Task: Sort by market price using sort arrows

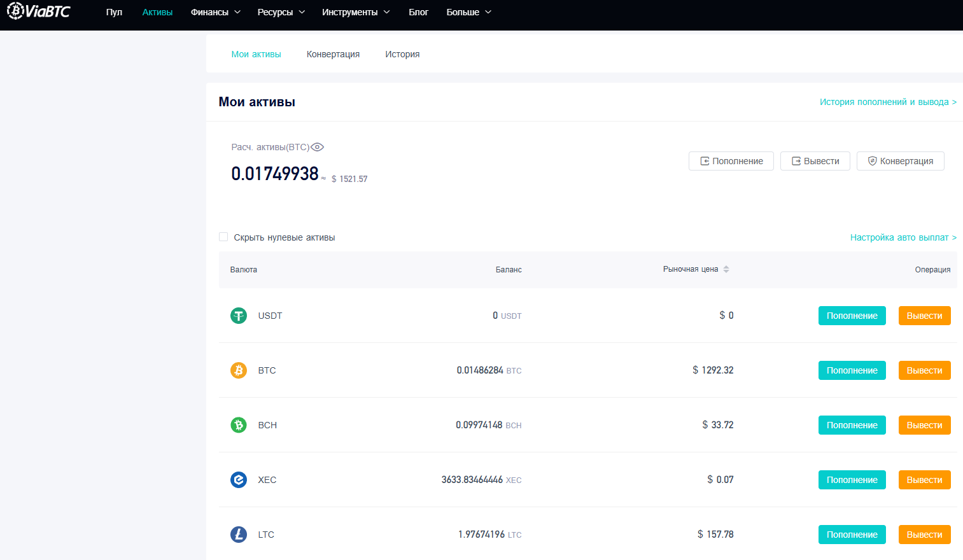Action: pyautogui.click(x=726, y=269)
